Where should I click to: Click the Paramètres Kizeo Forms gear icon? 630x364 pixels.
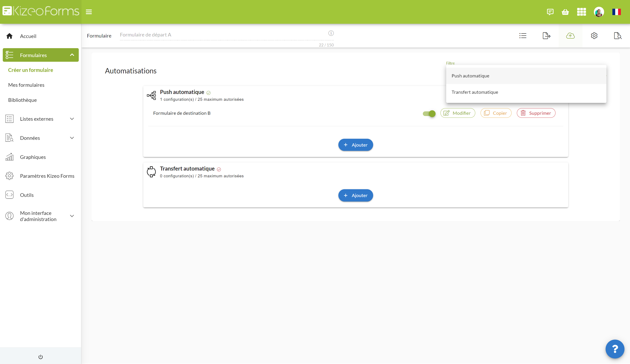(10, 176)
